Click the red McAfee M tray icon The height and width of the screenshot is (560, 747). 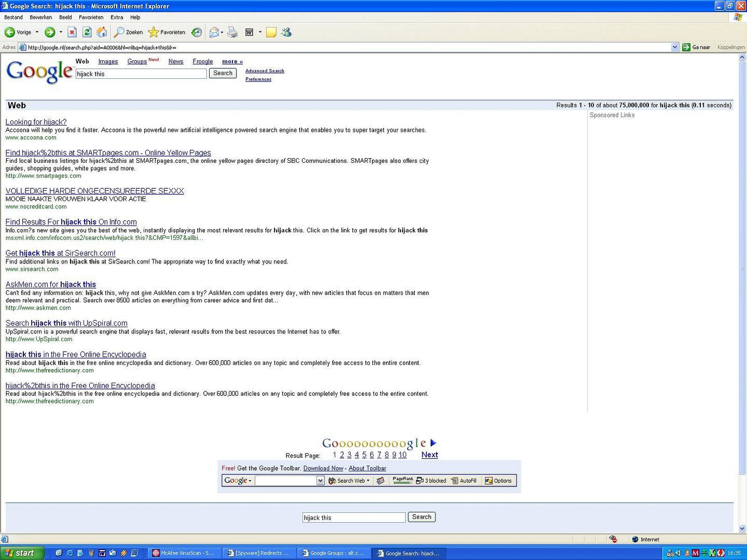point(696,553)
